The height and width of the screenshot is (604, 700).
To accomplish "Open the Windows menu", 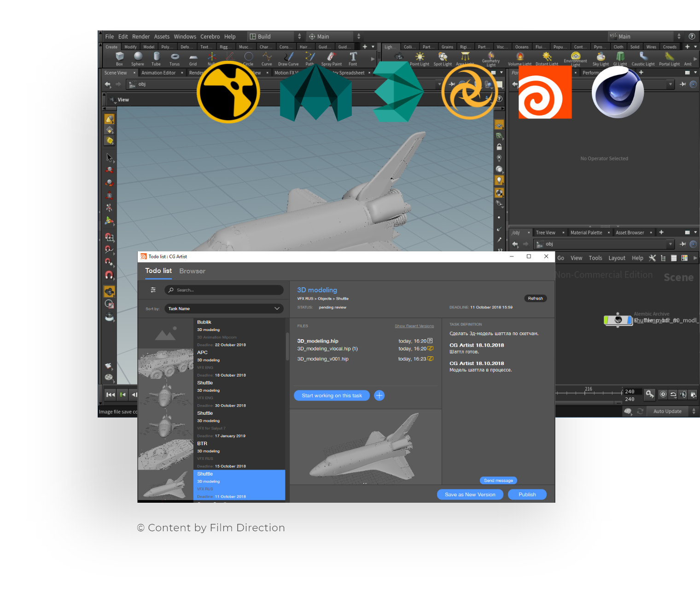I will [x=185, y=36].
